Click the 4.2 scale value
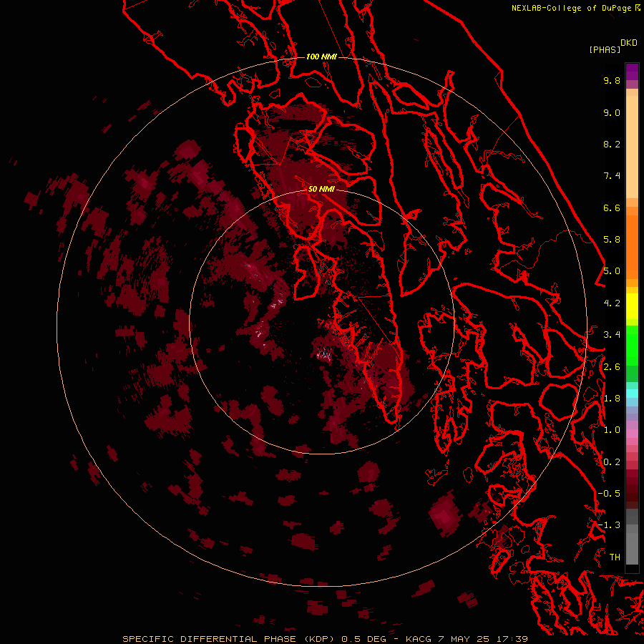The height and width of the screenshot is (644, 644). tap(612, 303)
